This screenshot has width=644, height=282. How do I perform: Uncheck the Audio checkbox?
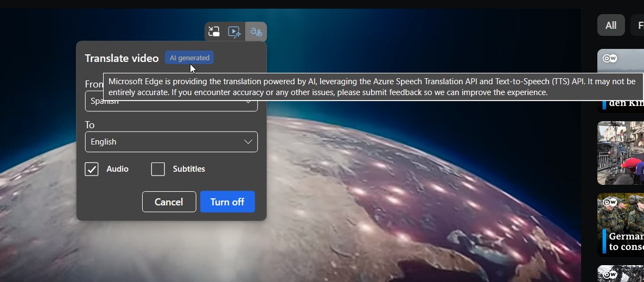click(x=92, y=169)
